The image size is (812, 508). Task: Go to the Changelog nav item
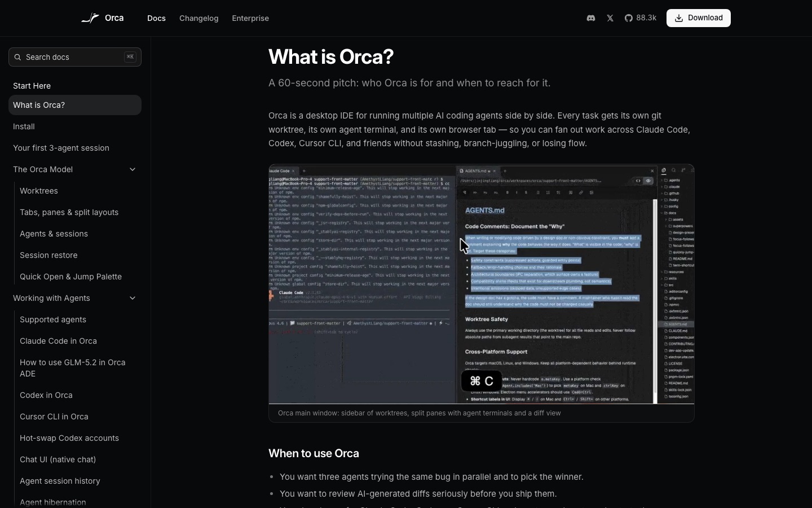[198, 18]
